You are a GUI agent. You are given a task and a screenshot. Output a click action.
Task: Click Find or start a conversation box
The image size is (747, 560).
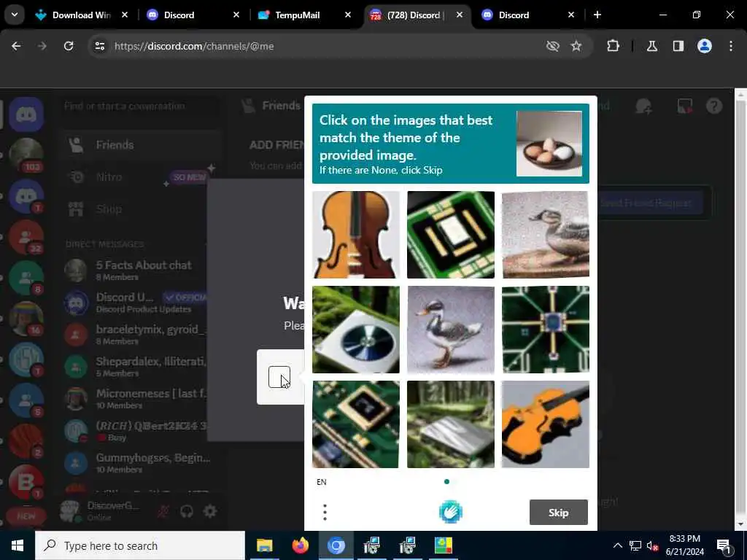(139, 106)
